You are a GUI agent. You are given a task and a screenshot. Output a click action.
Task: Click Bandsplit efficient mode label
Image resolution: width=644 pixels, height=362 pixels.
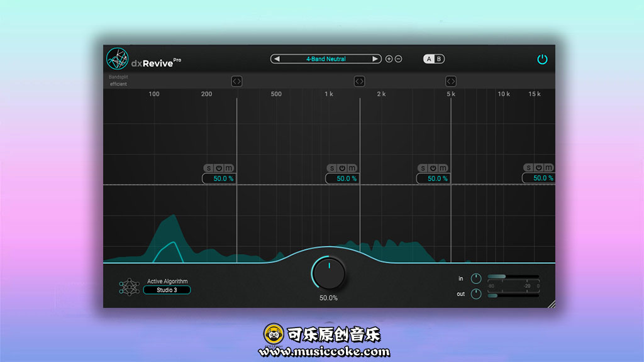point(118,80)
